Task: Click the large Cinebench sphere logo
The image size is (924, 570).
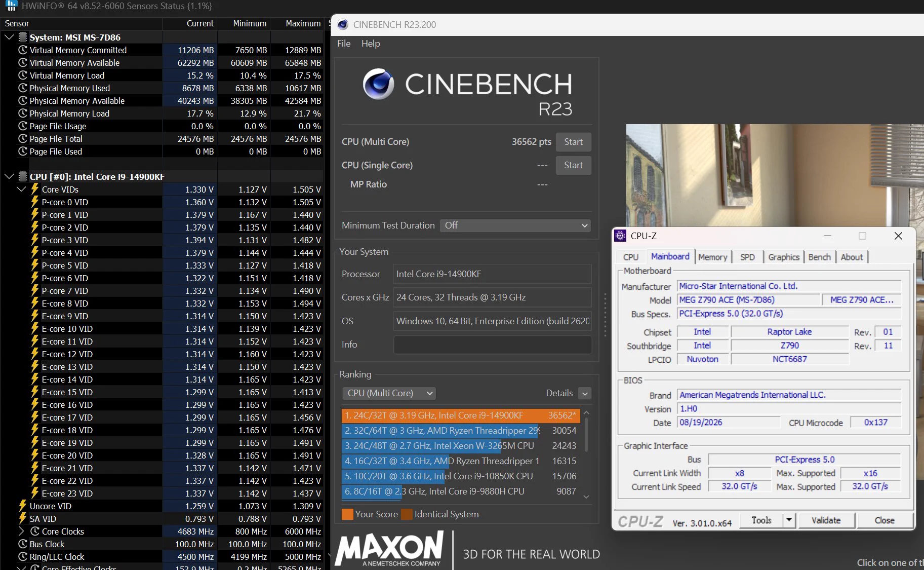Action: pos(378,84)
